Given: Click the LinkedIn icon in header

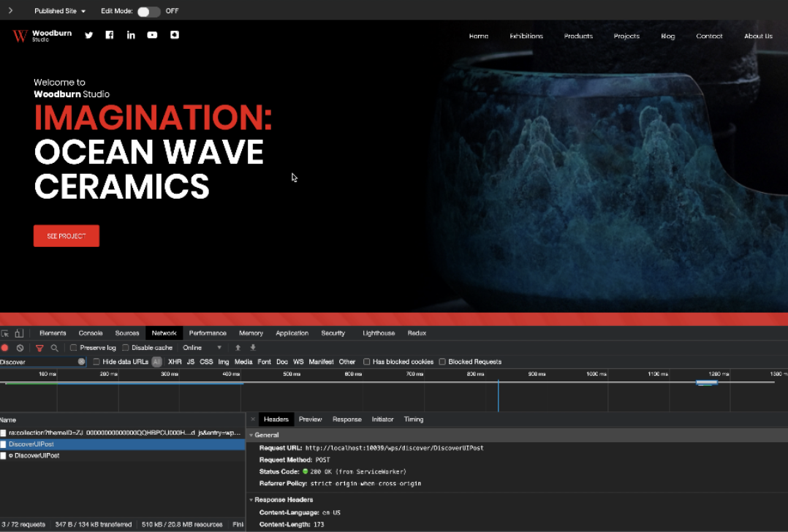Looking at the screenshot, I should (x=131, y=35).
